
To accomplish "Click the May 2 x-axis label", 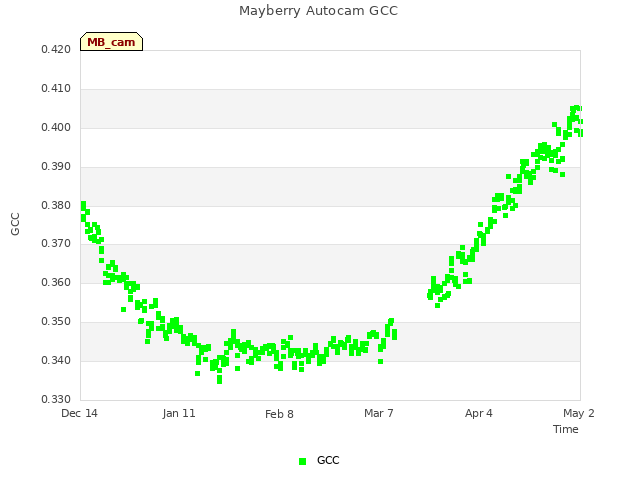I will 579,413.
